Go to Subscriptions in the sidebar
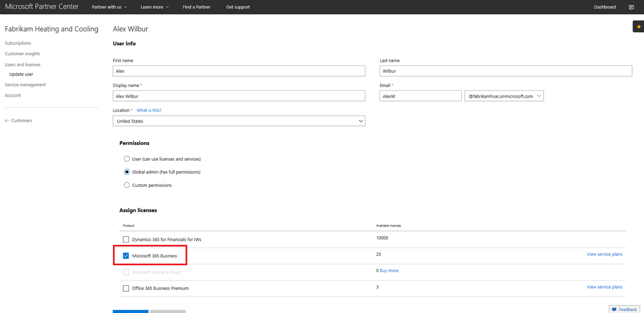 coord(18,43)
